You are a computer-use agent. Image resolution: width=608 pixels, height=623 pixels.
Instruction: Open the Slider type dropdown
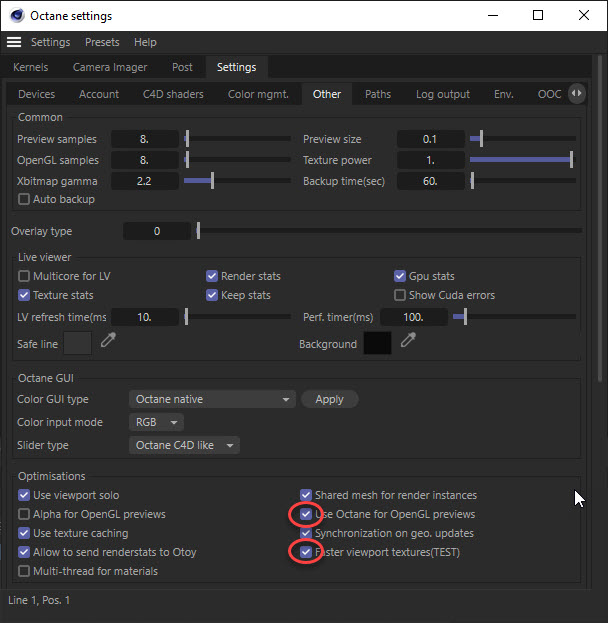point(184,445)
